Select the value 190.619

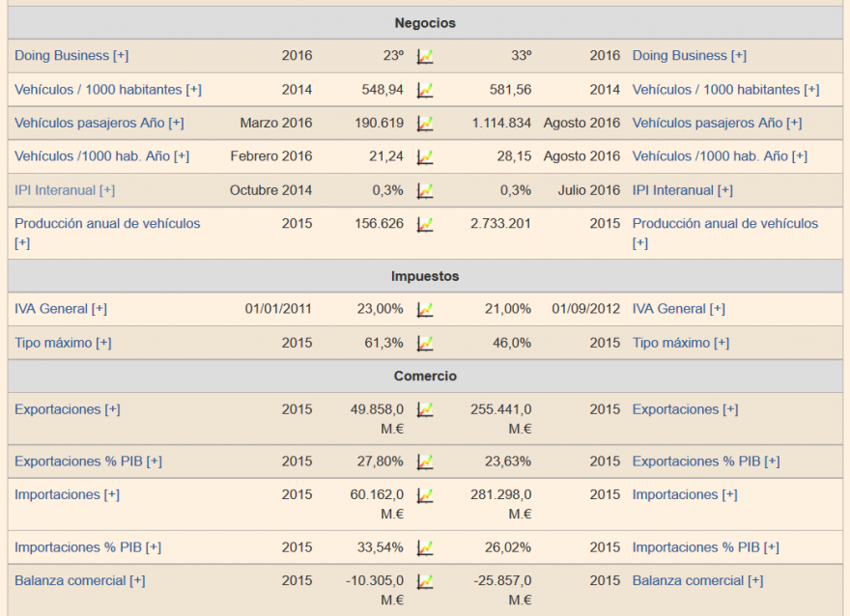[380, 123]
